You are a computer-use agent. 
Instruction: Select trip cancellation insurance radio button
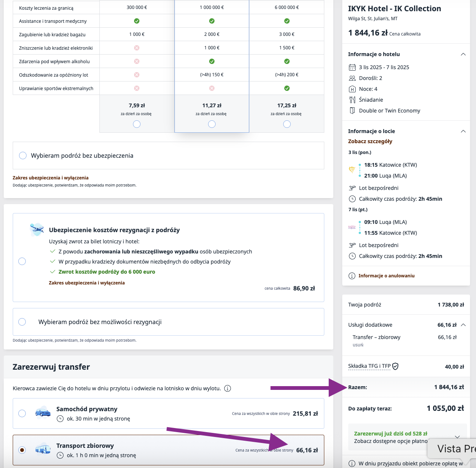click(x=22, y=261)
